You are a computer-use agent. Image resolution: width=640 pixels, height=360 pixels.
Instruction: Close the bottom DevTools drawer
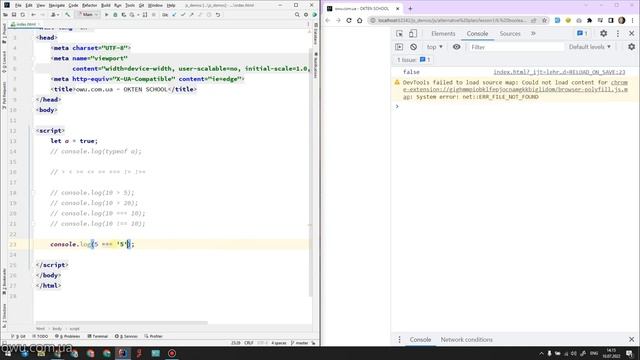631,340
